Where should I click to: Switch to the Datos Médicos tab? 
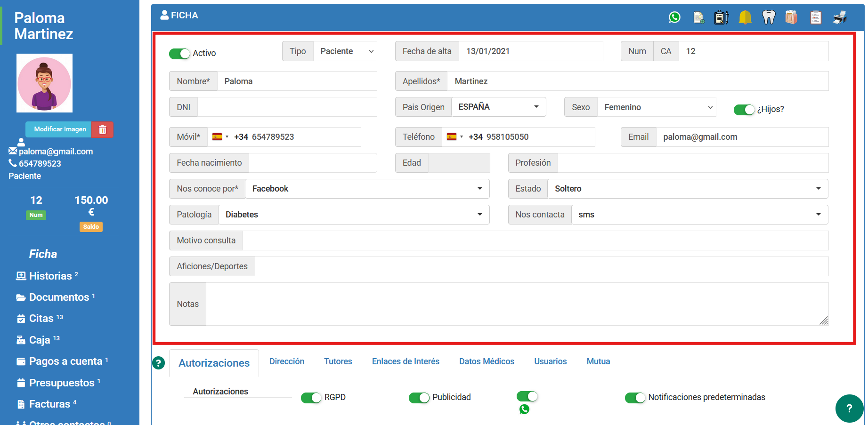(x=487, y=361)
